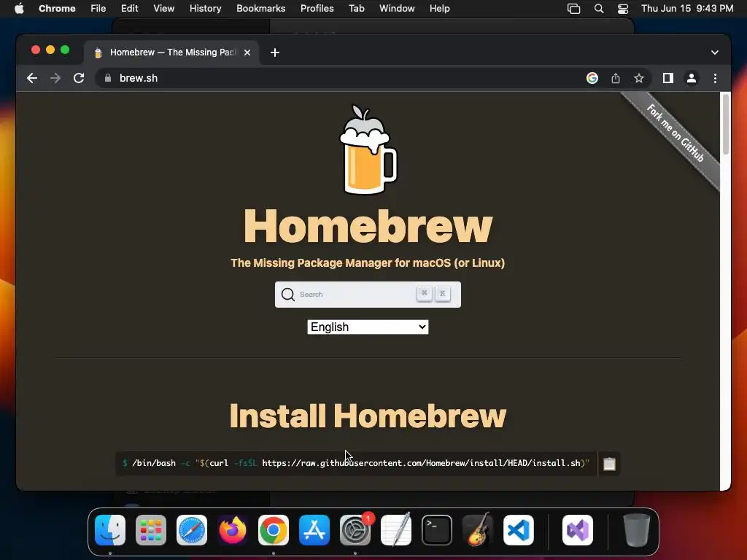Click the Stage Manager icon in the menu bar
This screenshot has height=560, width=747.
[573, 9]
